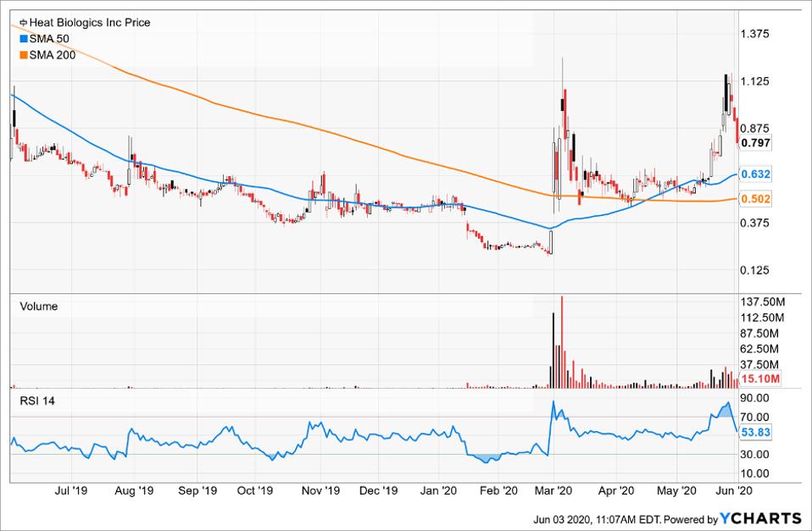Click the RSI 14 panel label
The width and height of the screenshot is (812, 531).
click(37, 401)
